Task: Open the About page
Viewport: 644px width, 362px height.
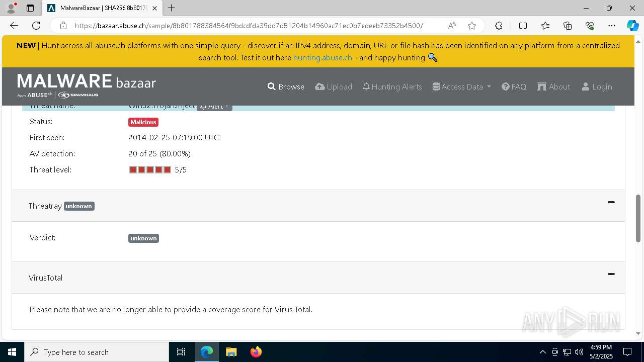Action: 553,86
